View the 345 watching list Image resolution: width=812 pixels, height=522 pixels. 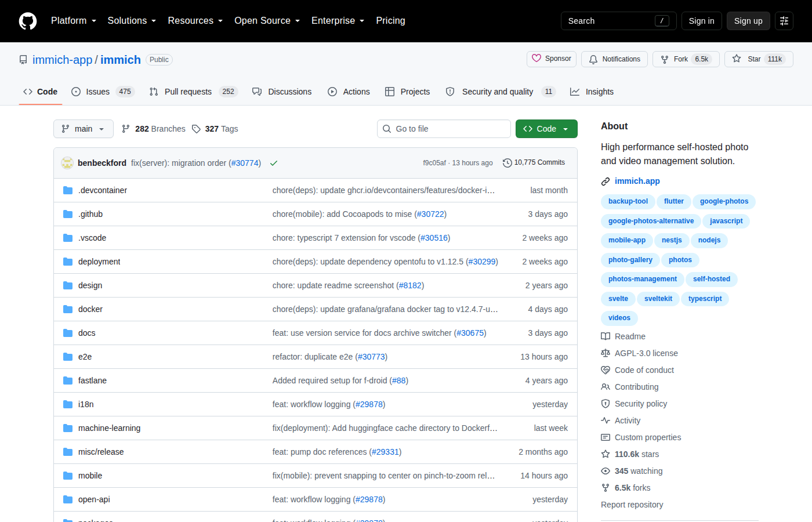[632, 471]
